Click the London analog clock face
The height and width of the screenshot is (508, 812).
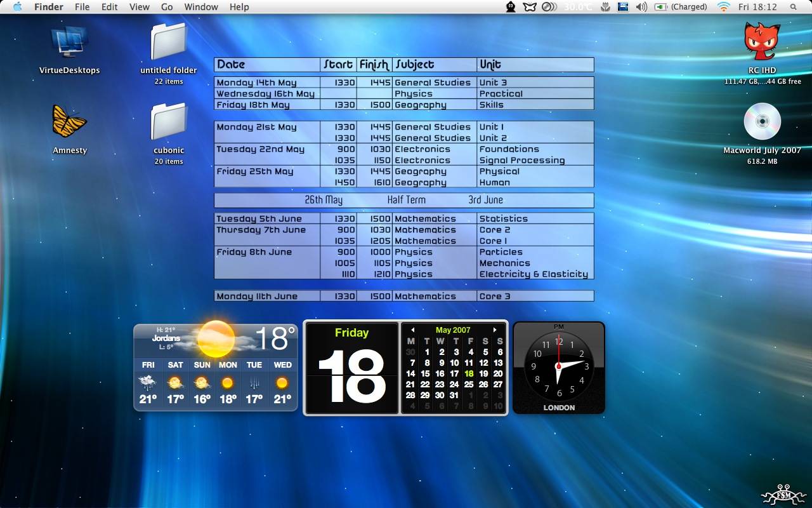click(559, 366)
